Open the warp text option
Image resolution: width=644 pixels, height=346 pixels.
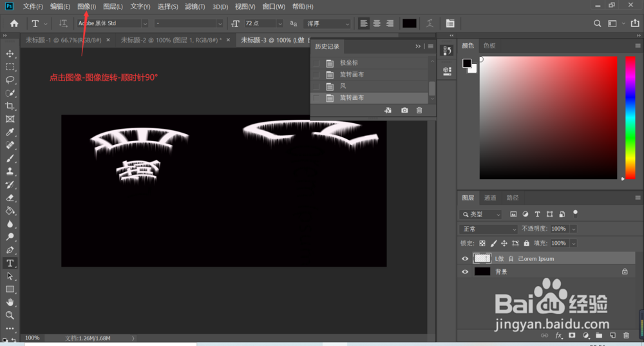click(x=430, y=23)
